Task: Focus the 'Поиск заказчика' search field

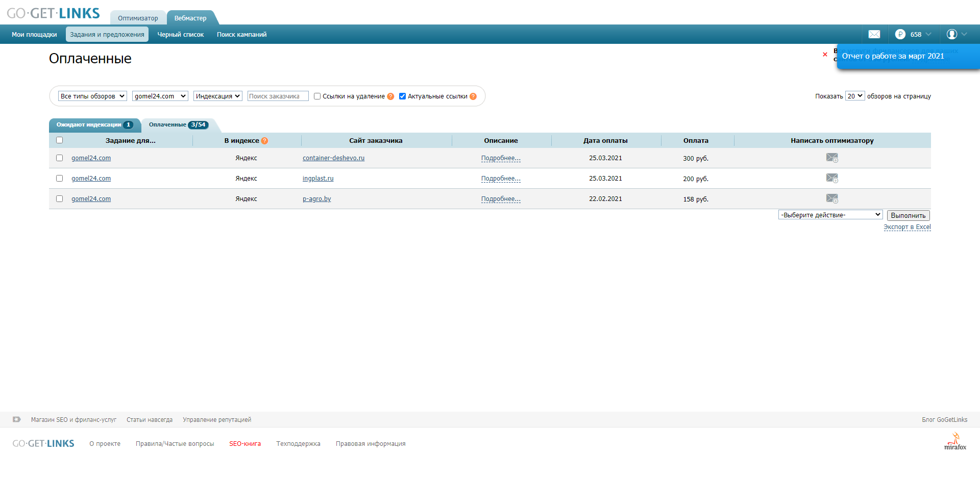Action: click(x=278, y=96)
